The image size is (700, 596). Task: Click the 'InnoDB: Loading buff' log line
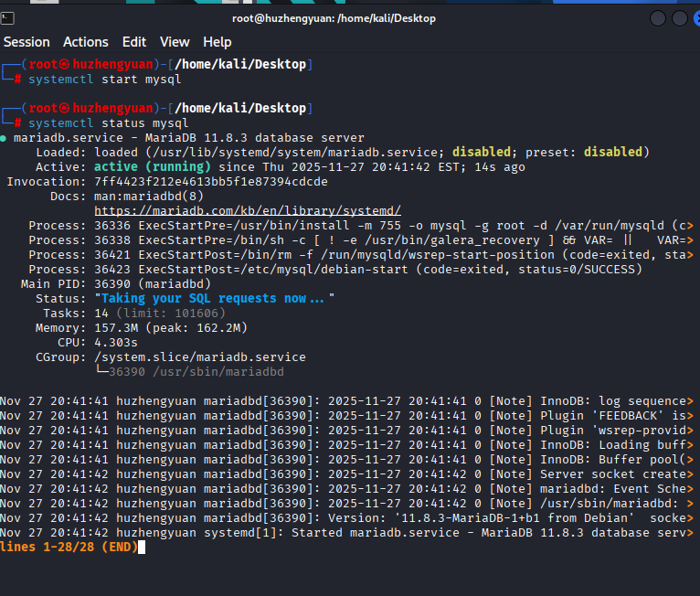coord(346,445)
